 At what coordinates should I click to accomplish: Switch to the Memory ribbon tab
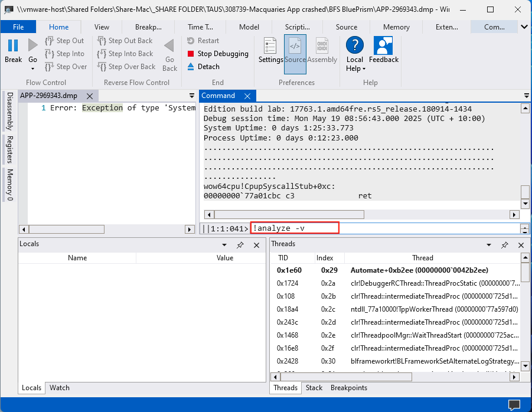point(396,27)
